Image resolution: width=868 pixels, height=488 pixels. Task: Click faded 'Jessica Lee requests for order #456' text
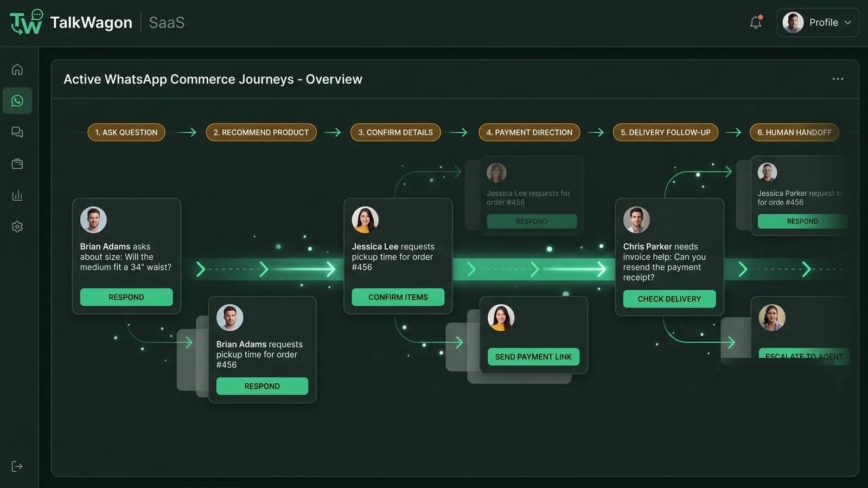pos(528,198)
